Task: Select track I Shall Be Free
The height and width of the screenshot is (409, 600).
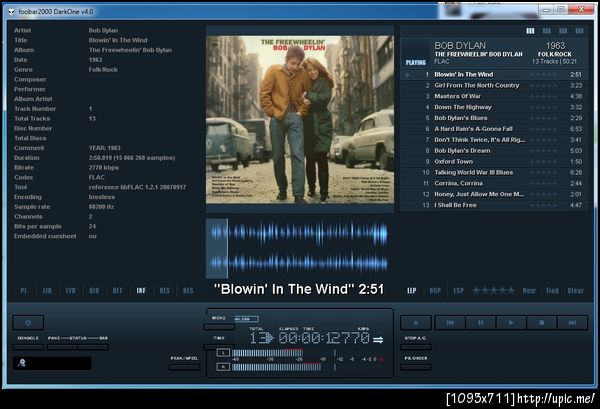Action: (494, 205)
